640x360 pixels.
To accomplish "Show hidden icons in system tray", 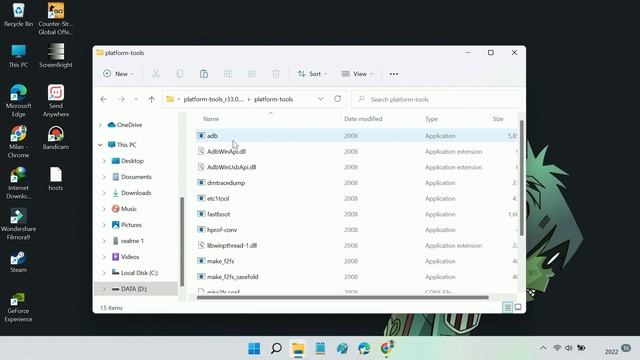I will (543, 348).
